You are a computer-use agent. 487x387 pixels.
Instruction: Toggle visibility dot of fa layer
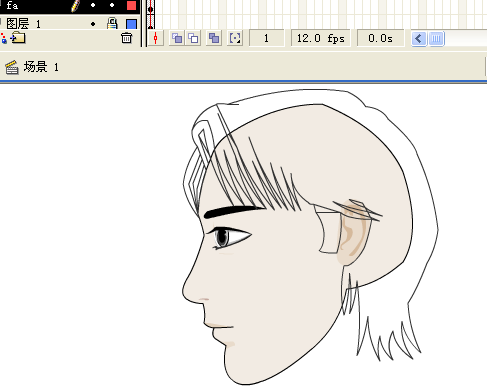click(x=93, y=5)
